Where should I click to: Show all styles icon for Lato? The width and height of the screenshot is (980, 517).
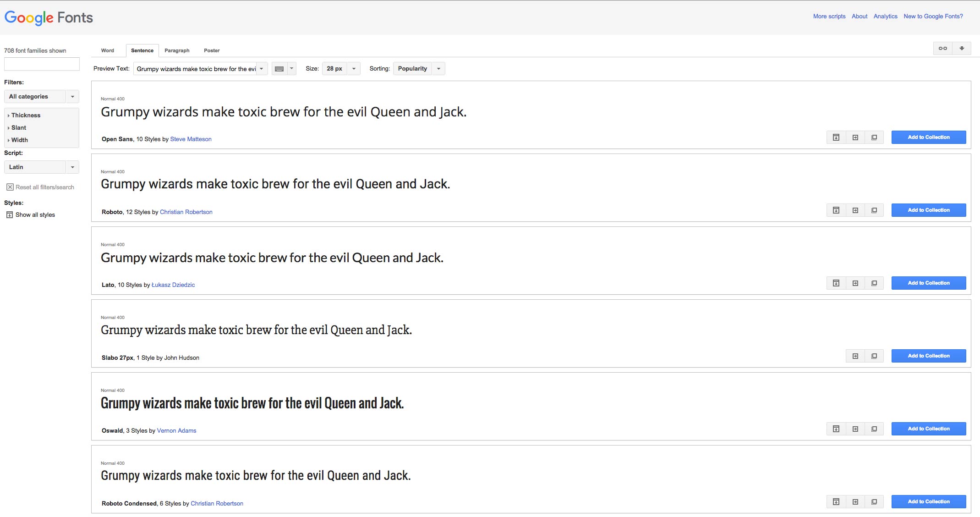point(836,283)
